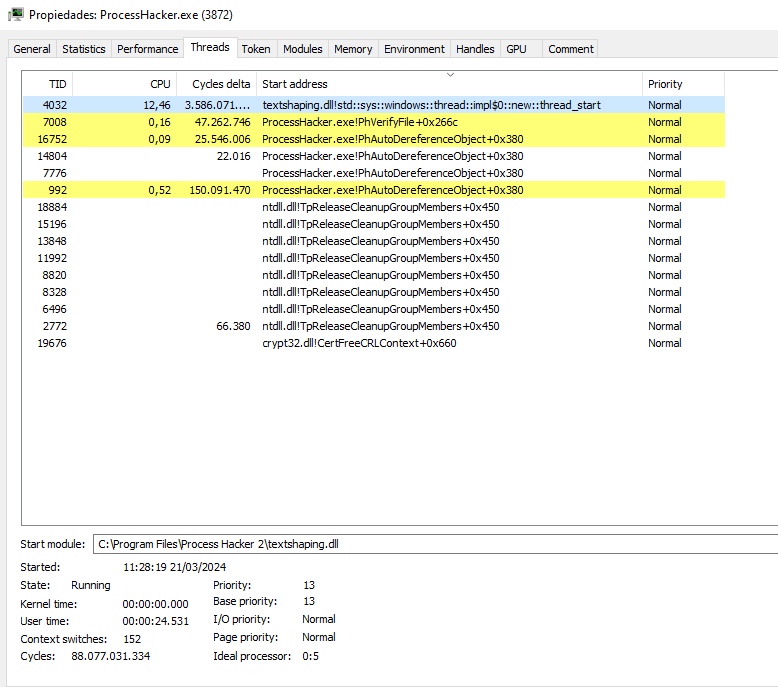This screenshot has height=687, width=778.
Task: Click the 47.262.746 cycles delta value
Action: pyautogui.click(x=222, y=122)
